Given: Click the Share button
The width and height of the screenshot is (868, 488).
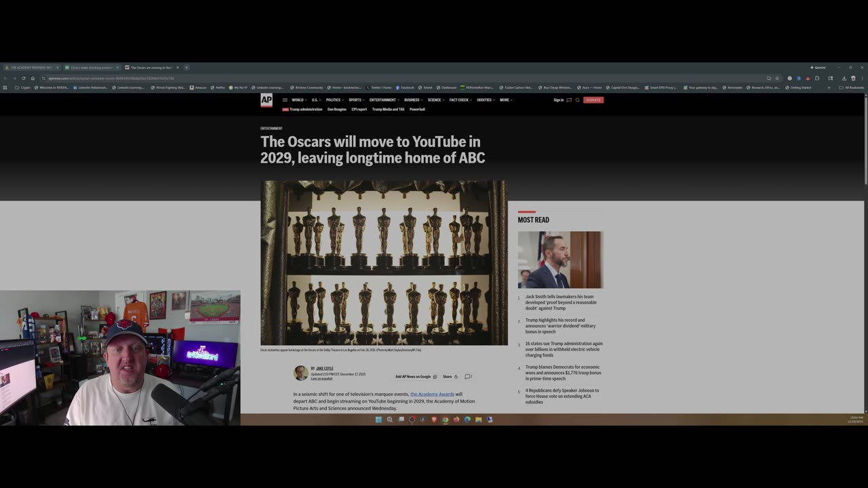Looking at the screenshot, I should pos(450,377).
